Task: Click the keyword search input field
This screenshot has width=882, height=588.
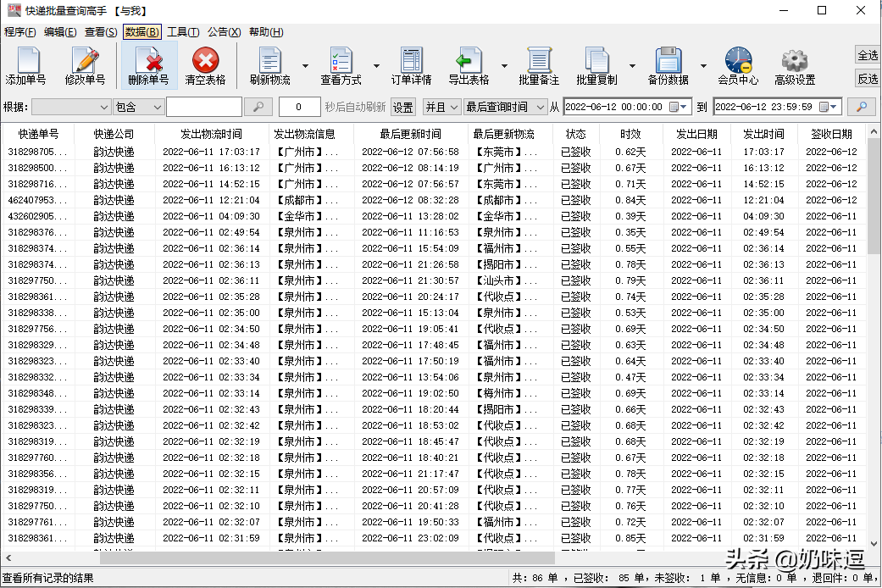Action: [204, 107]
